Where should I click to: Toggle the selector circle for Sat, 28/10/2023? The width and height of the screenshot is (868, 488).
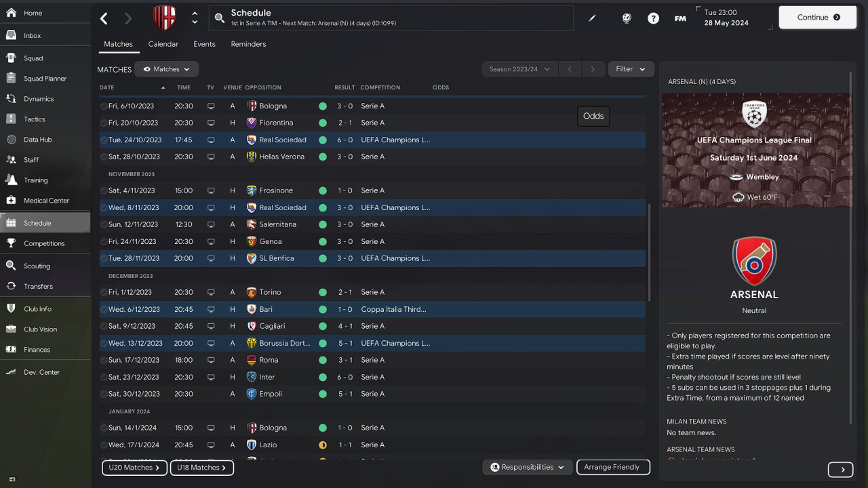point(104,157)
